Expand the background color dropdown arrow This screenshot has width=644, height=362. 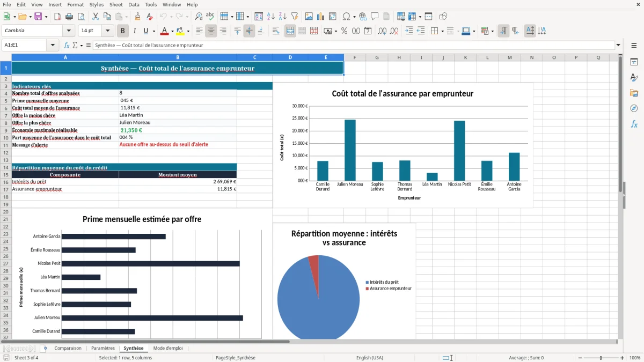click(x=187, y=31)
